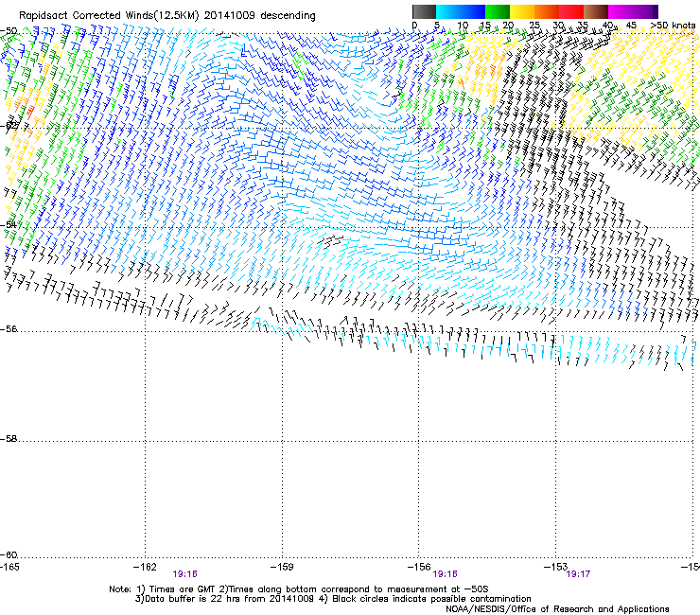700x615 pixels.
Task: Click the brown 35-40 knots legend swatch
Action: tap(596, 11)
